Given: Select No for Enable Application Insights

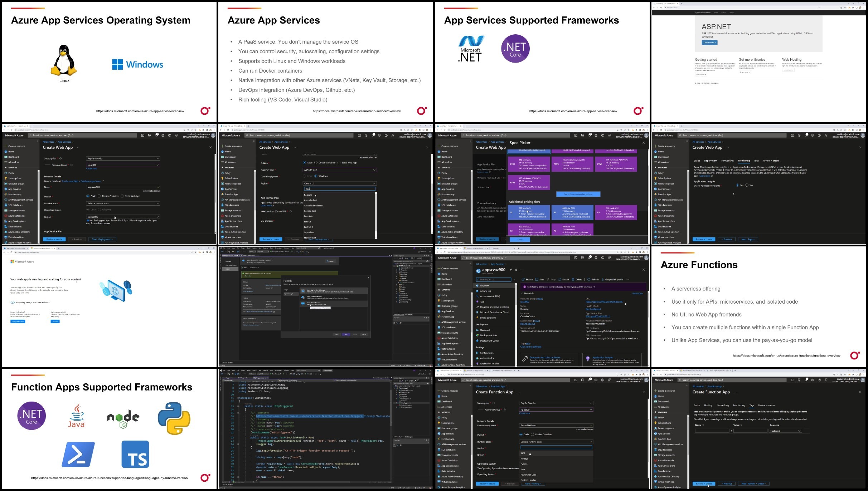Looking at the screenshot, I should point(737,185).
